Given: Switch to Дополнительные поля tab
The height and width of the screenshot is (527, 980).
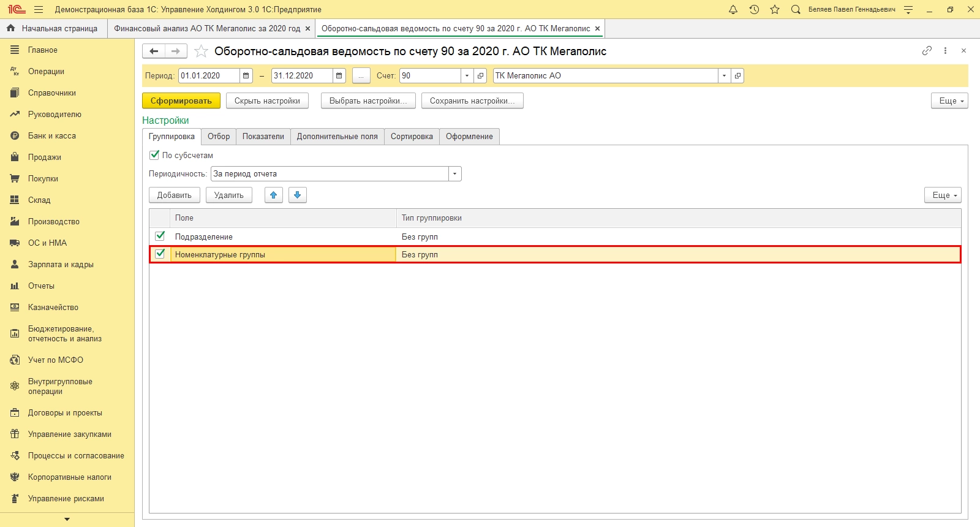Looking at the screenshot, I should click(337, 137).
